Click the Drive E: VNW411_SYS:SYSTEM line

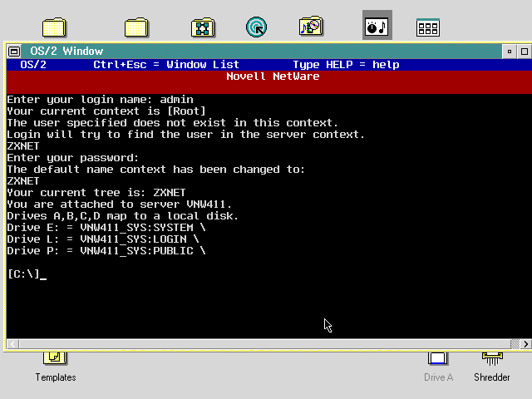pos(106,228)
